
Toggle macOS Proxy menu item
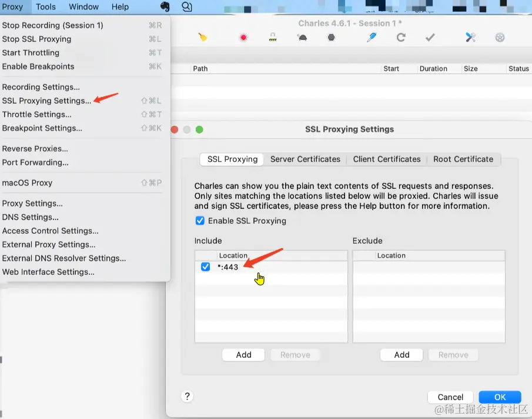pyautogui.click(x=82, y=182)
